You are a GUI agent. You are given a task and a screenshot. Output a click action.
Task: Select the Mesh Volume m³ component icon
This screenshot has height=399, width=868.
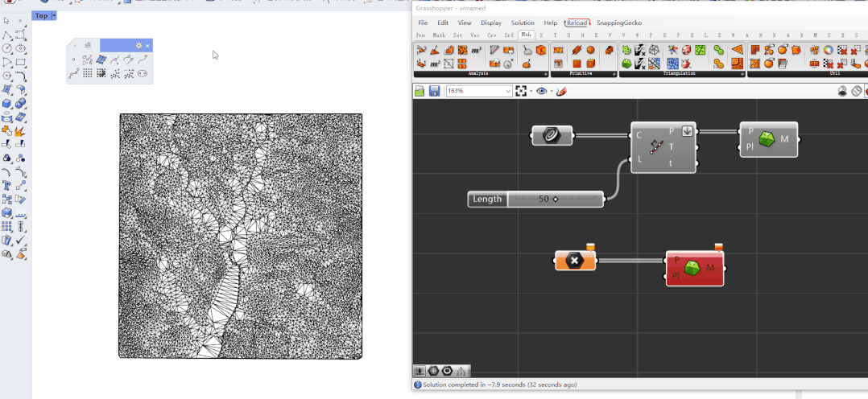[476, 51]
